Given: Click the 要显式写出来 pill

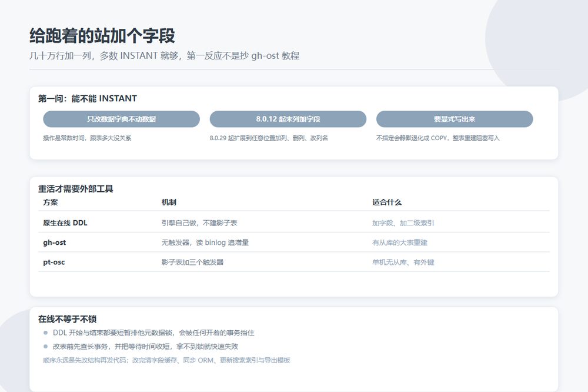Looking at the screenshot, I should [x=455, y=119].
